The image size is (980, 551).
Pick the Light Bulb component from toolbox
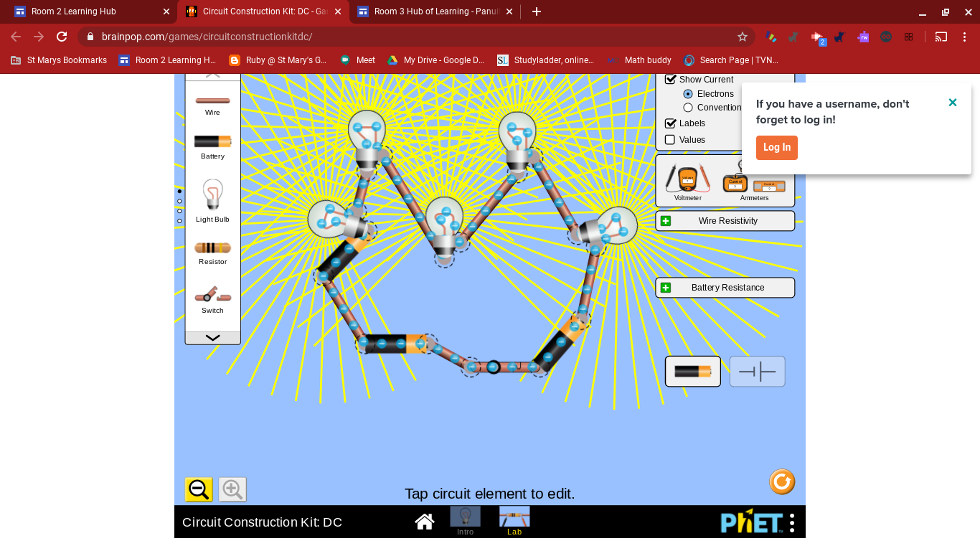tap(212, 195)
